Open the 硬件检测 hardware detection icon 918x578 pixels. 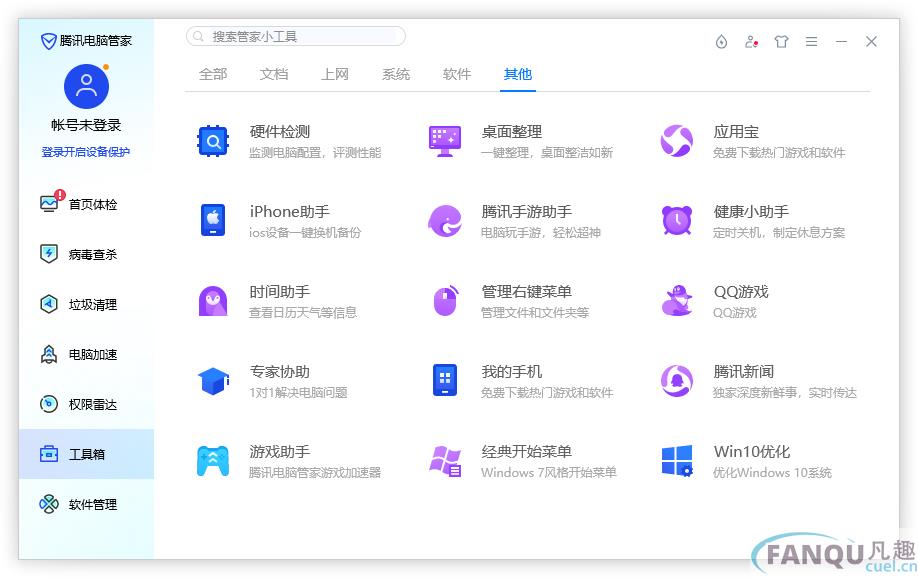coord(213,141)
